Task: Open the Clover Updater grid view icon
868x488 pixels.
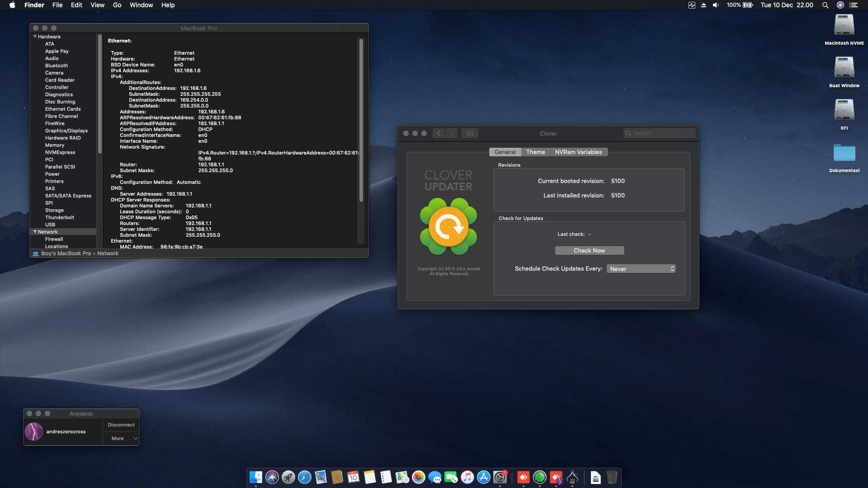Action: tap(470, 133)
